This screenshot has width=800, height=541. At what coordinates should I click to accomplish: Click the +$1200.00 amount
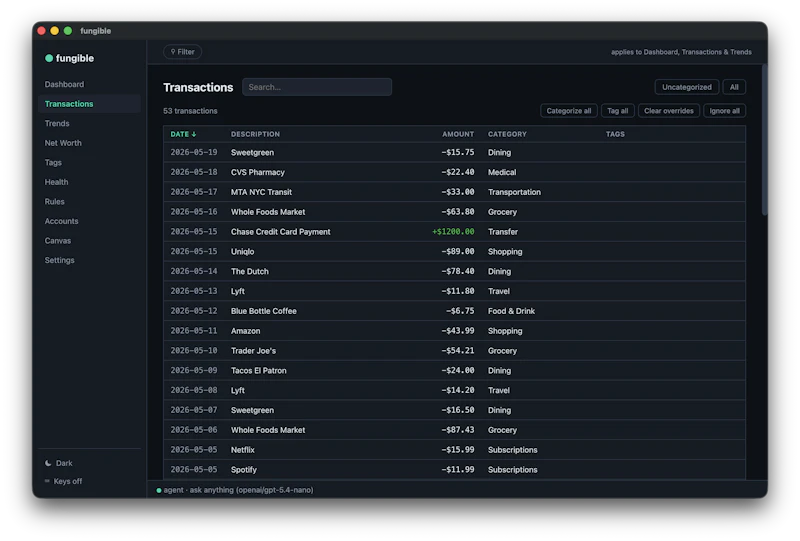(453, 232)
